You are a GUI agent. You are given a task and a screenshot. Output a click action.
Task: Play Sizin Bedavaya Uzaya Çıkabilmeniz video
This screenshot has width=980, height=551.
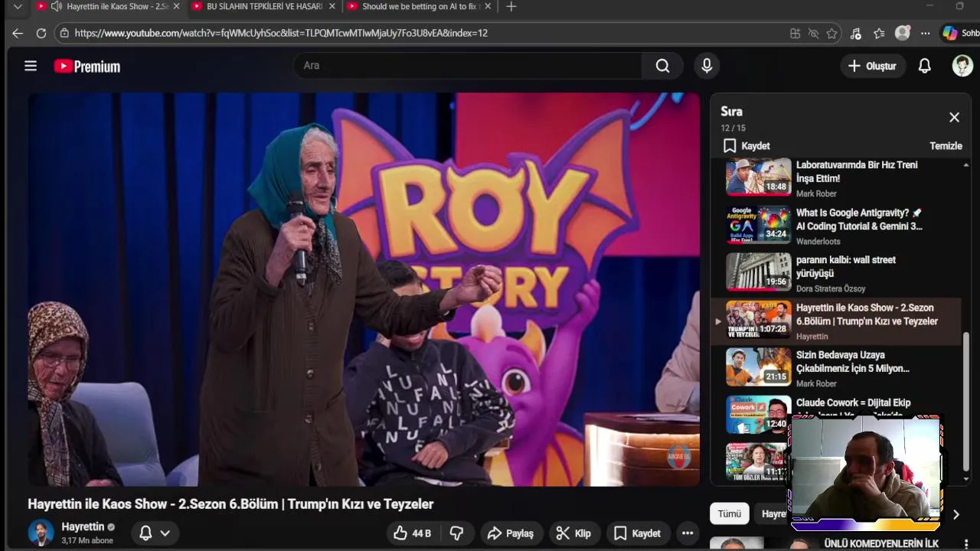coord(836,368)
